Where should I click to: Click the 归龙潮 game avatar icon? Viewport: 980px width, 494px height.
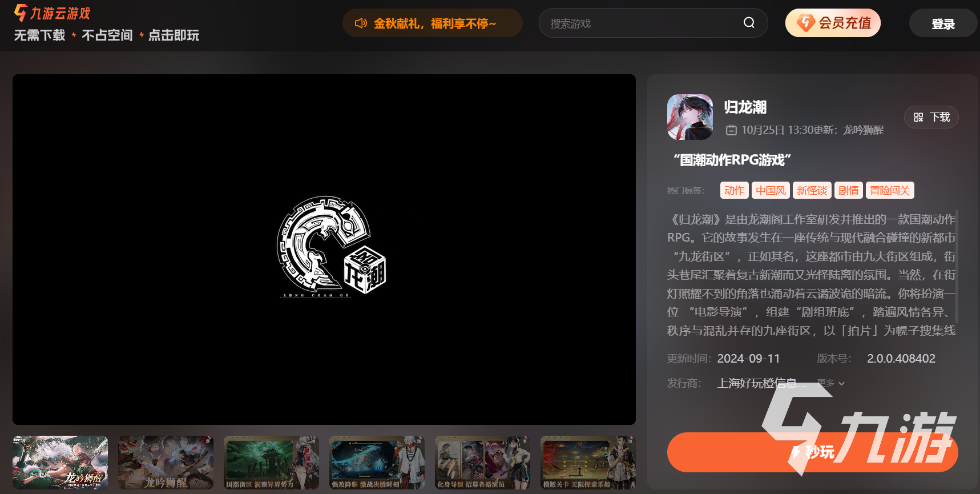point(689,117)
